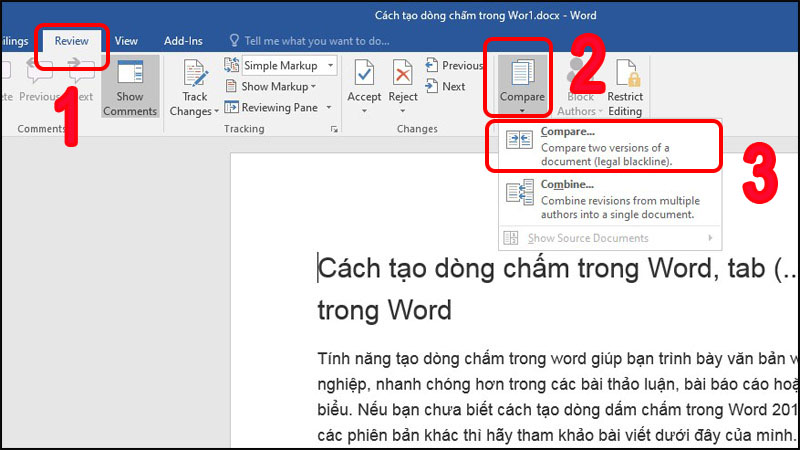Click the Restrict Editing icon

coord(625,78)
